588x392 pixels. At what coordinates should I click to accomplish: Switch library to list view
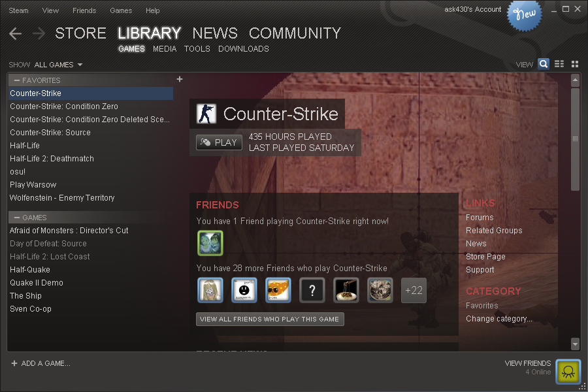559,64
